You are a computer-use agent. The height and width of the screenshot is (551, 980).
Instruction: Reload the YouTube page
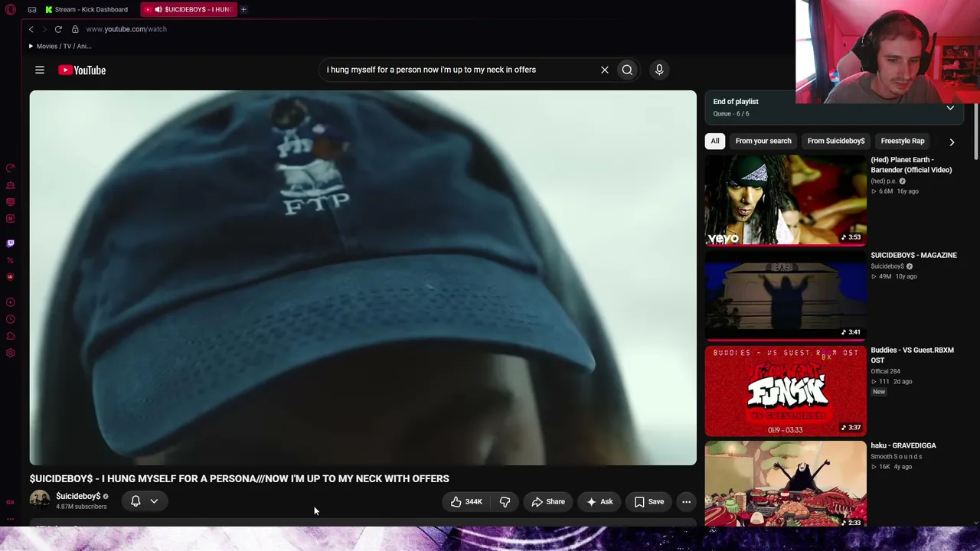pos(58,29)
